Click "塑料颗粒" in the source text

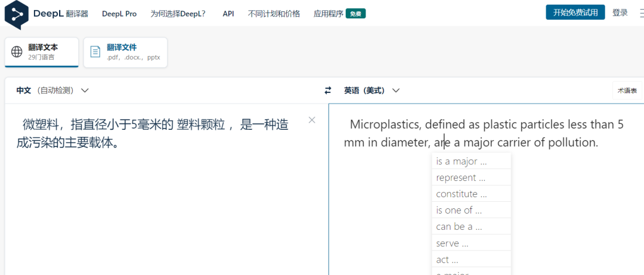pos(201,124)
